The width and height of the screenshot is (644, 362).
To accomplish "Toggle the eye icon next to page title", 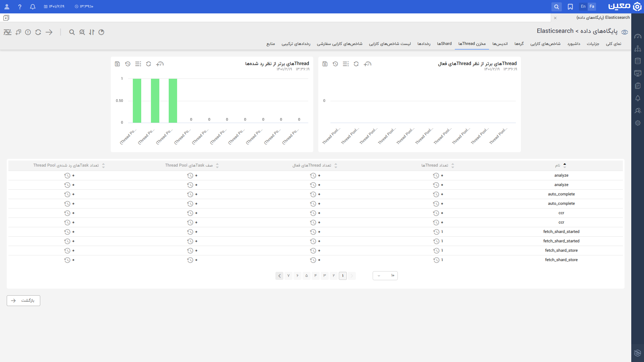I will [625, 32].
